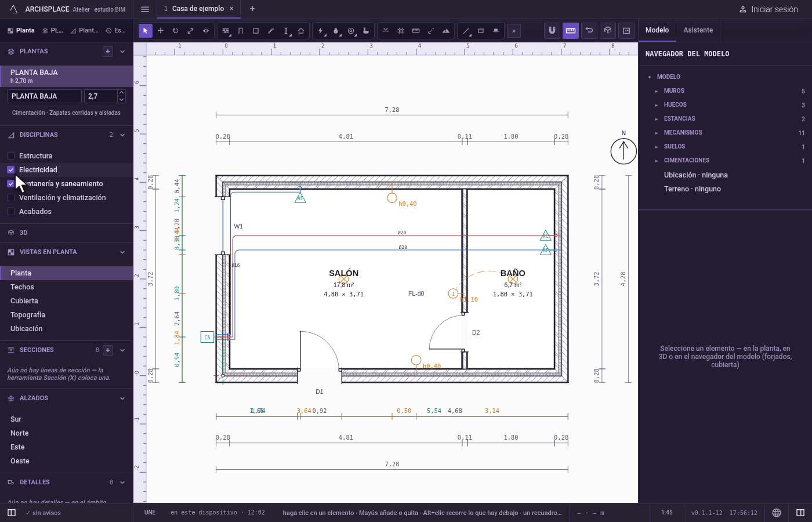Viewport: 812px width, 522px height.
Task: Select the line drawing tool
Action: 466,31
